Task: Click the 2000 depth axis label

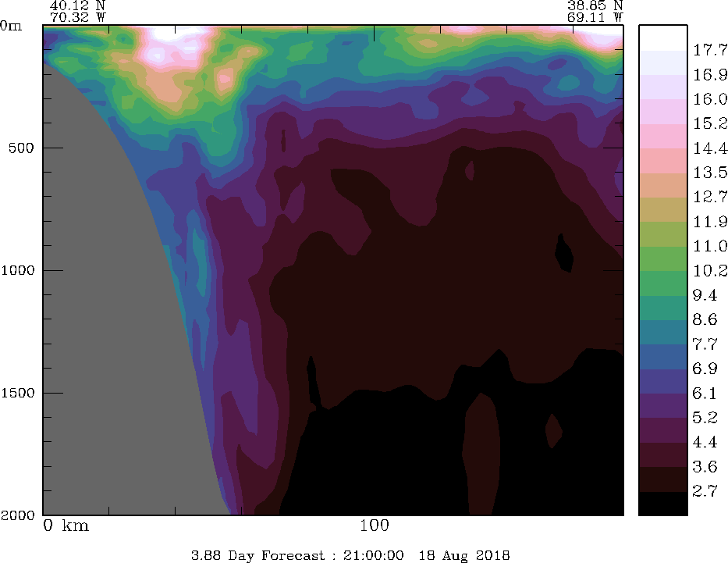Action: pos(18,515)
